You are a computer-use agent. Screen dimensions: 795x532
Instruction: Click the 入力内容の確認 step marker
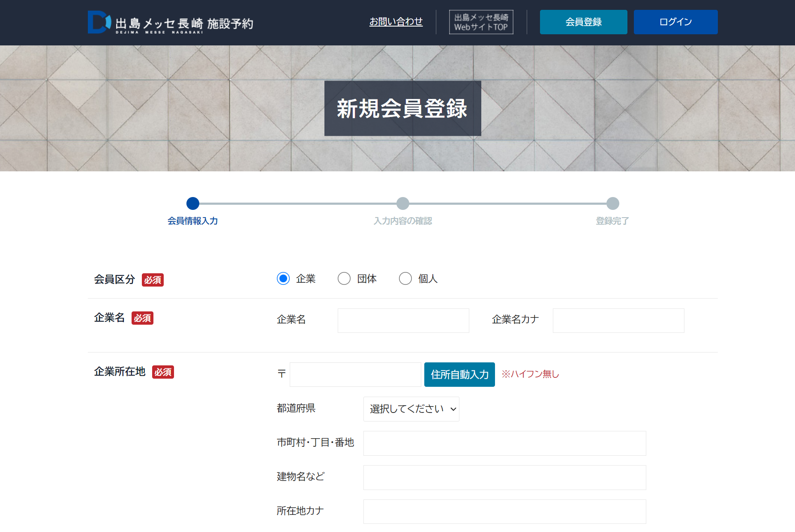tap(403, 203)
